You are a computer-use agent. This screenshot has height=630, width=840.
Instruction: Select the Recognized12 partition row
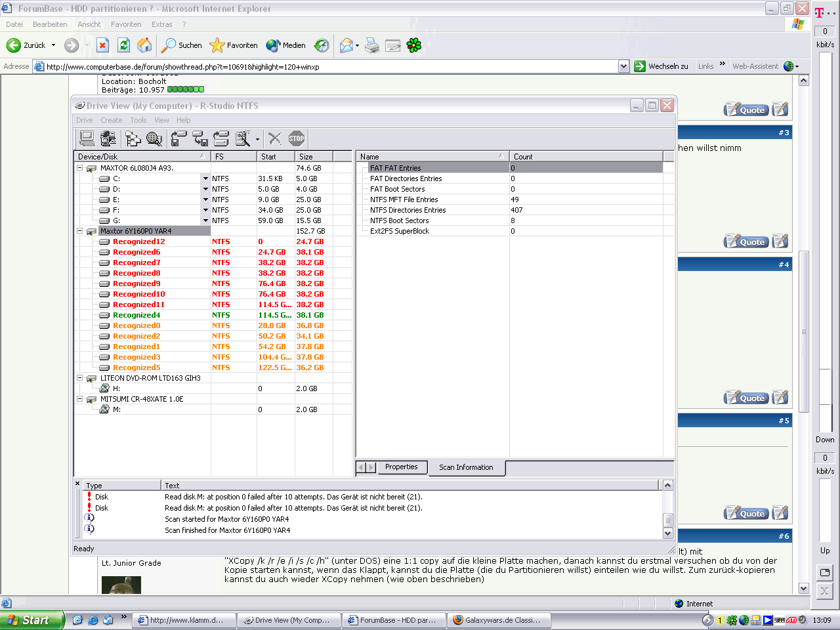coord(138,241)
